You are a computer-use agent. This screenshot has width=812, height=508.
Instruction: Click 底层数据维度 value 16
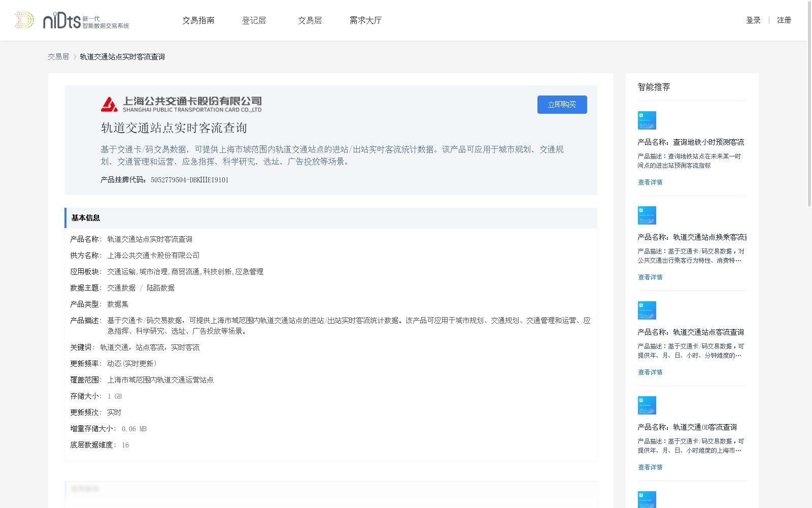point(125,445)
